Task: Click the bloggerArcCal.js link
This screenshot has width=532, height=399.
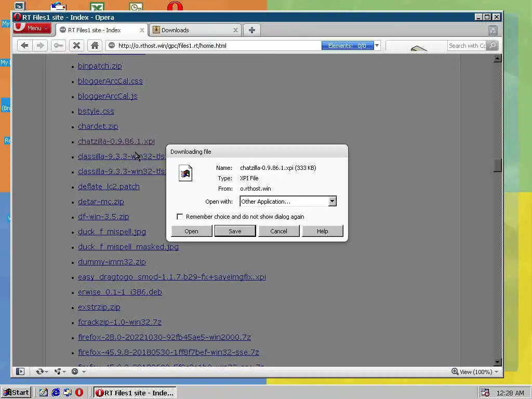Action: point(108,96)
